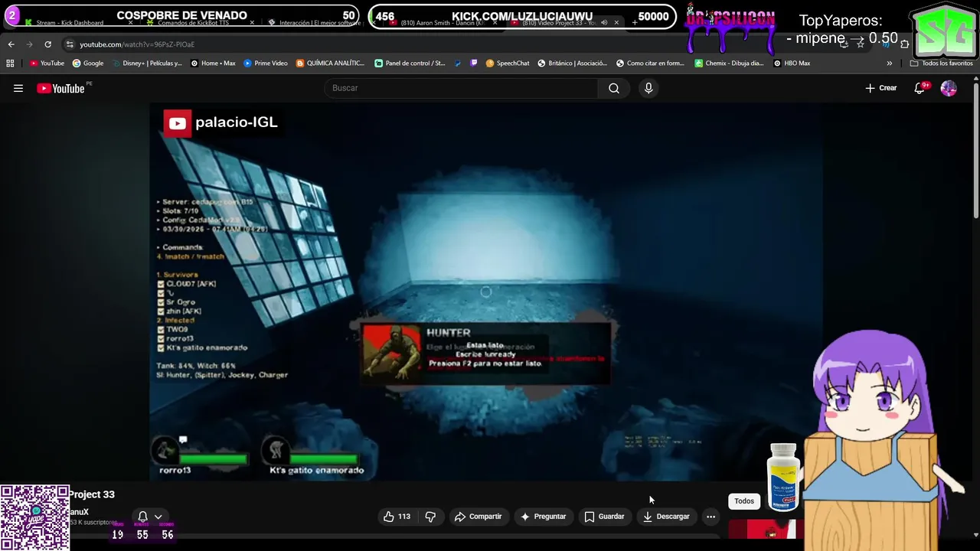The height and width of the screenshot is (551, 980).
Task: Open the apps grid in bookmarks bar
Action: (x=10, y=64)
